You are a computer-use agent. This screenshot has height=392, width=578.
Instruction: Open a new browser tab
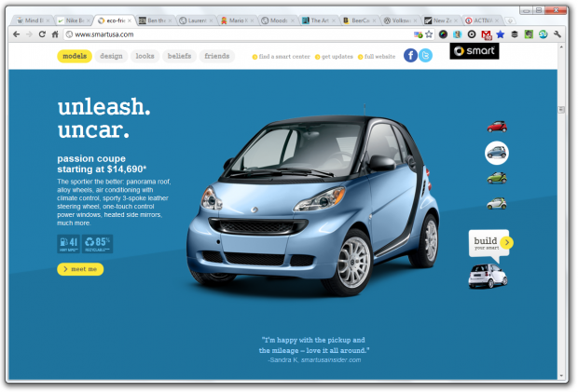[510, 20]
